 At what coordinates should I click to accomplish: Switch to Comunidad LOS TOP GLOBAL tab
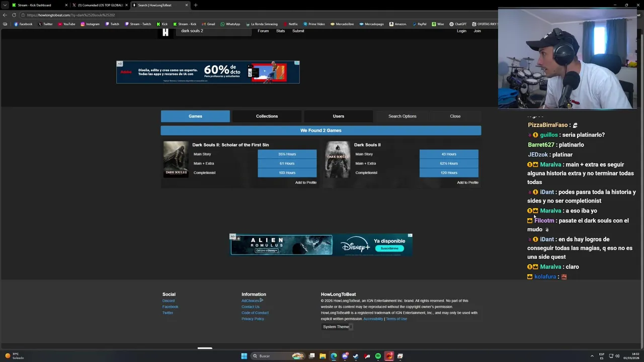point(100,5)
